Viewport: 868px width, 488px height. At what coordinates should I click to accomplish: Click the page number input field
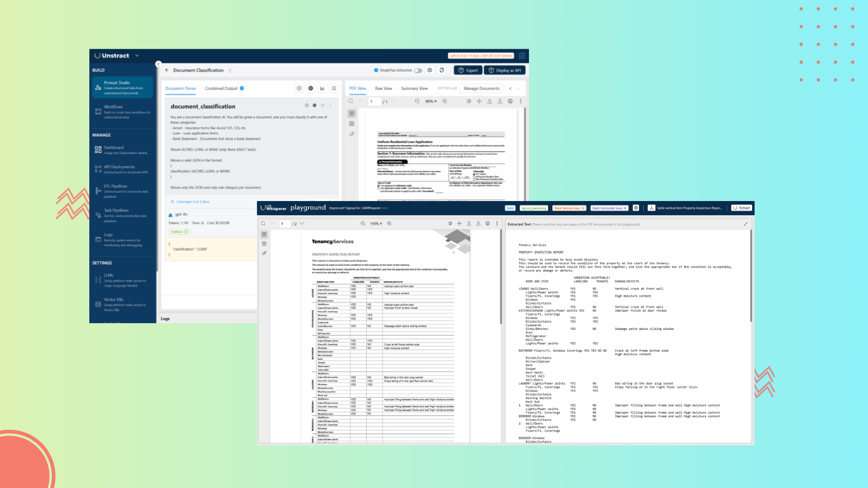coord(374,101)
